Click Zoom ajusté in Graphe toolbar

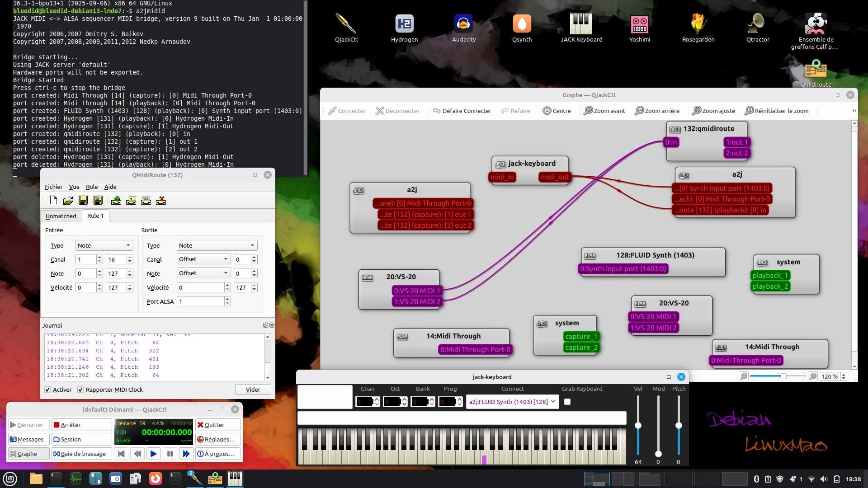click(713, 111)
